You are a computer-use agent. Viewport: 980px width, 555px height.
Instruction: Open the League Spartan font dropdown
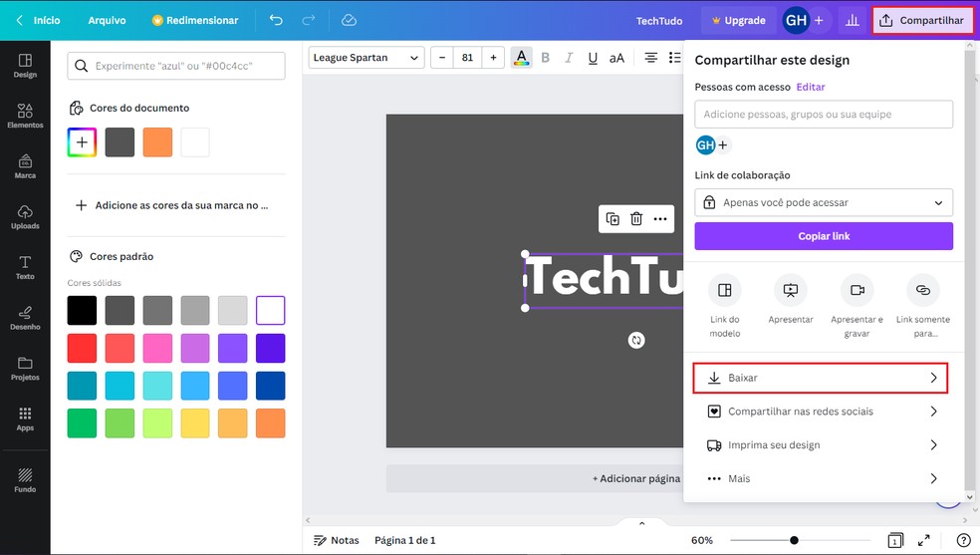366,58
